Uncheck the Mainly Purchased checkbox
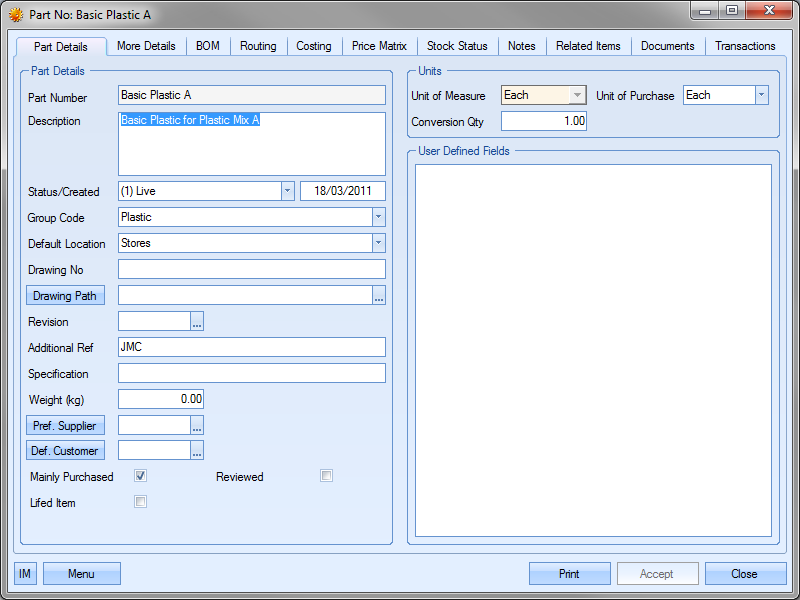The height and width of the screenshot is (600, 800). tap(141, 476)
